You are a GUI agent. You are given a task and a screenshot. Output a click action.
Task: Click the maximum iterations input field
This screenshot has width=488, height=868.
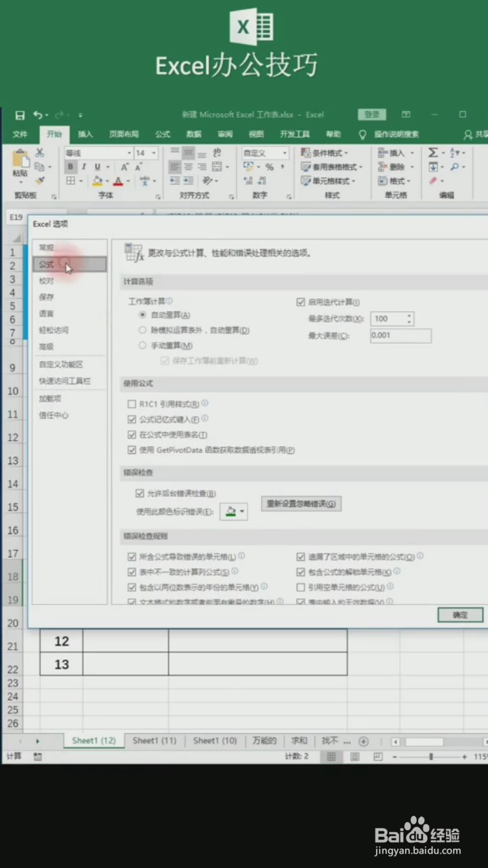pyautogui.click(x=392, y=319)
